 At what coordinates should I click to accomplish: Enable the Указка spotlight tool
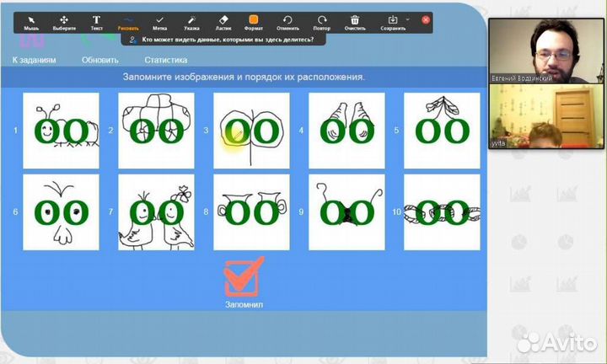192,21
